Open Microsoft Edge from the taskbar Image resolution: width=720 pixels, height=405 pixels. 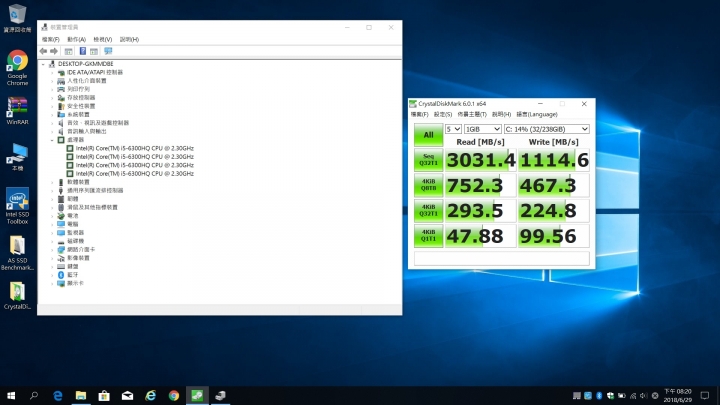pos(57,395)
